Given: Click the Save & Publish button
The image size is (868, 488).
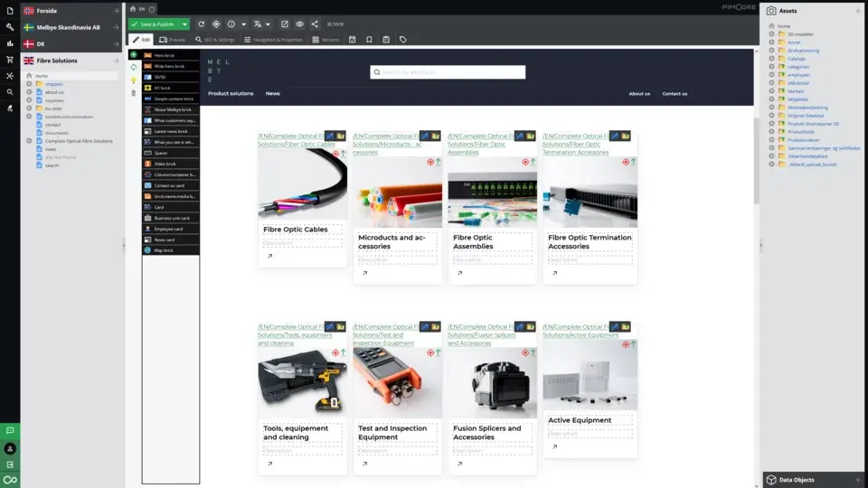Looking at the screenshot, I should point(154,24).
